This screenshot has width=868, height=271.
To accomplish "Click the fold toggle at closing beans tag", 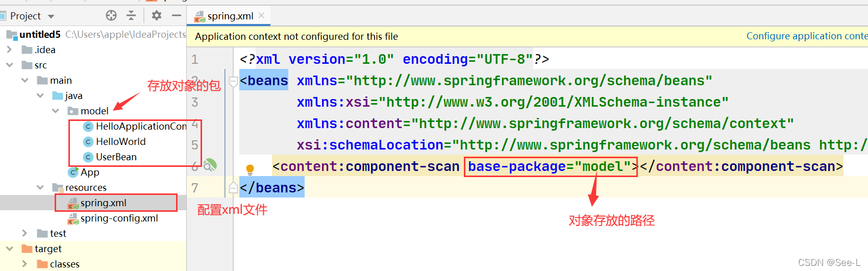I will coord(233,188).
